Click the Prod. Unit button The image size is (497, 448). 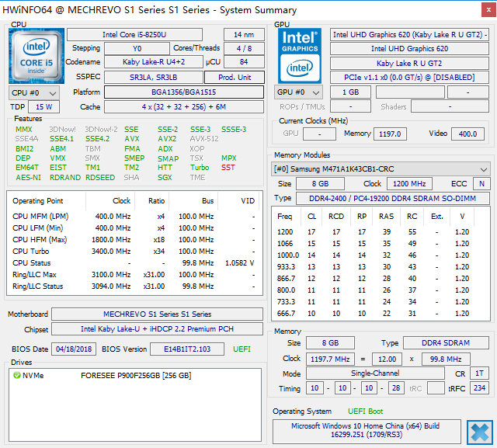[234, 78]
